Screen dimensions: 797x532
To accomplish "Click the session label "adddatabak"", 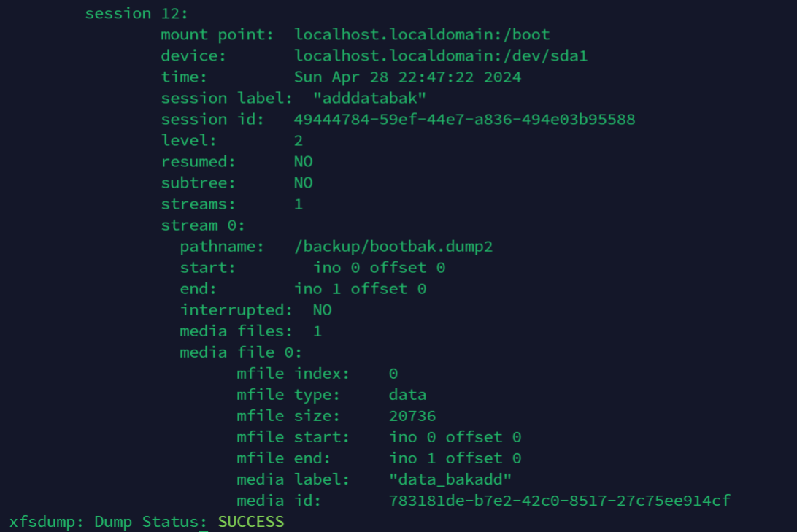I will (x=369, y=98).
